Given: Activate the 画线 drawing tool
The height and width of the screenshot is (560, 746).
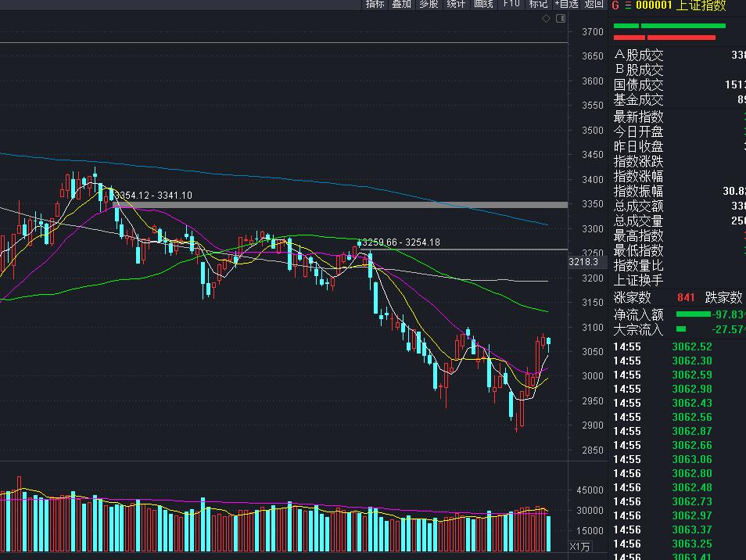Looking at the screenshot, I should click(x=483, y=4).
